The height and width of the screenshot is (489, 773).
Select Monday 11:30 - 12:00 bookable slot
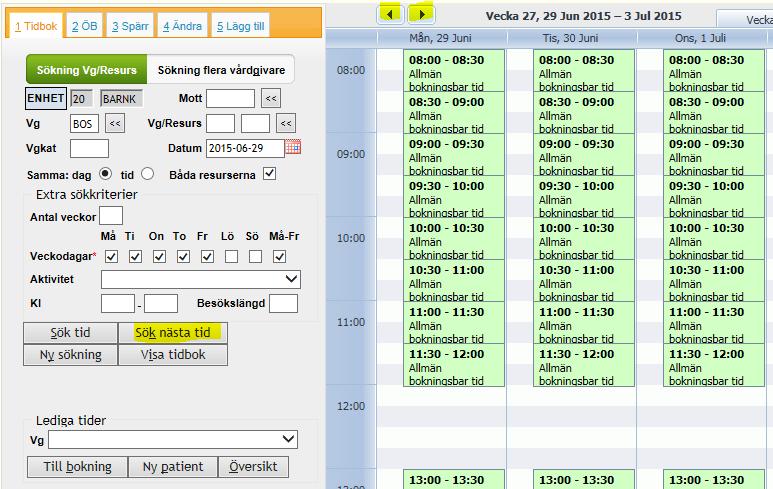coord(454,365)
